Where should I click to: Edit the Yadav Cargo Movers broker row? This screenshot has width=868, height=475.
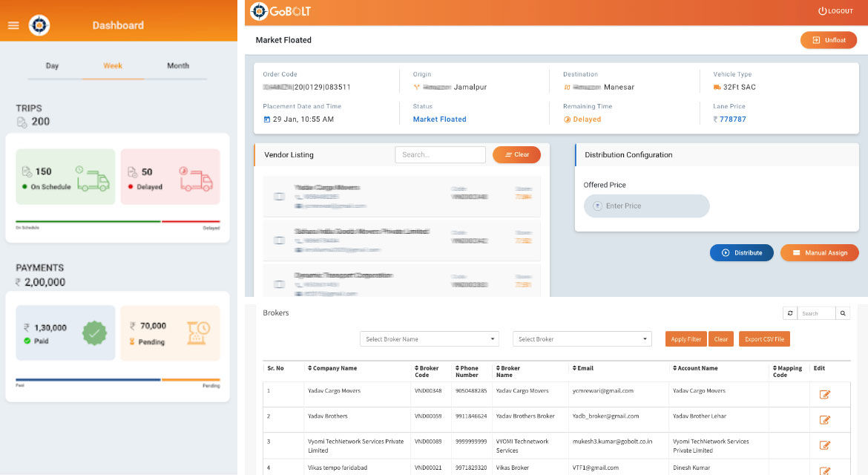824,394
